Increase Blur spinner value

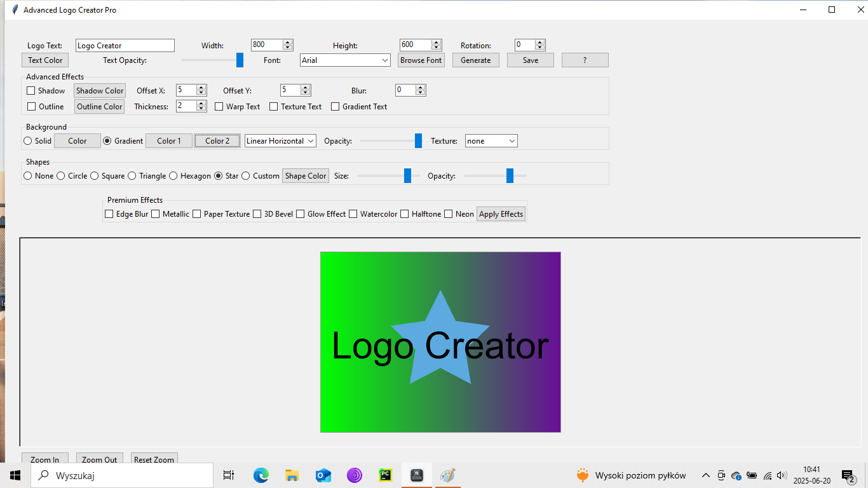(420, 88)
